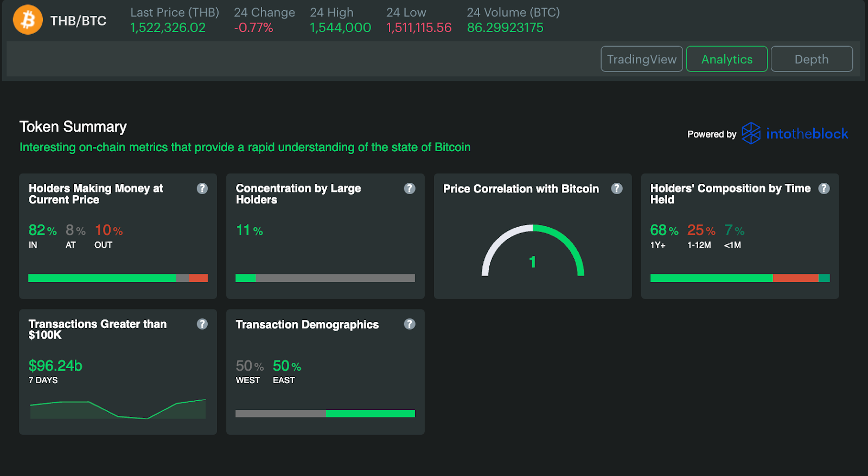Image resolution: width=868 pixels, height=476 pixels.
Task: Click the 'Interesting on-chain metrics' subtitle
Action: (x=245, y=147)
